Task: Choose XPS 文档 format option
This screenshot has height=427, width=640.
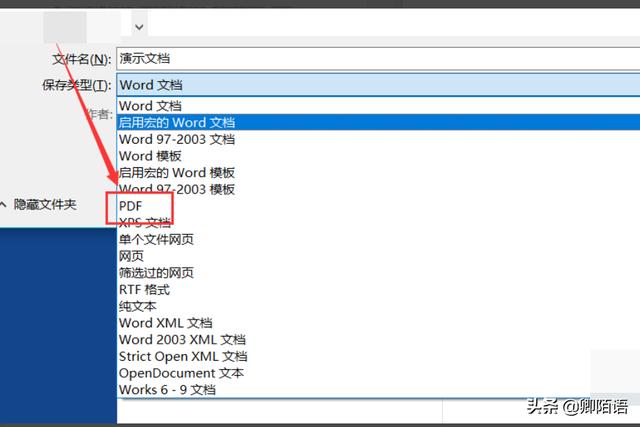Action: [145, 222]
